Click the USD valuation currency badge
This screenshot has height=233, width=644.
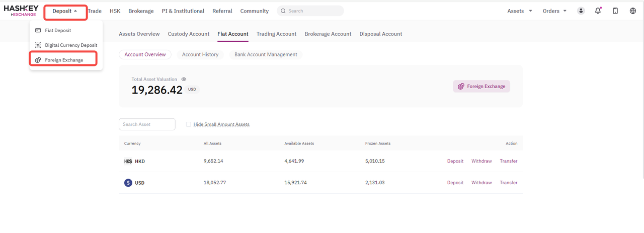(192, 89)
